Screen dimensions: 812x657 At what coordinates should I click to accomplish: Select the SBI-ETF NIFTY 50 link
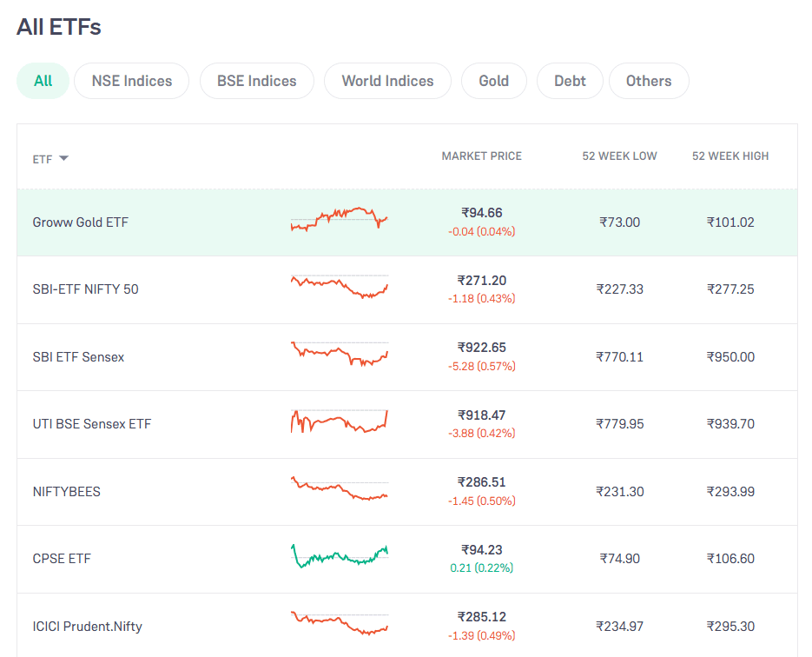click(x=85, y=289)
